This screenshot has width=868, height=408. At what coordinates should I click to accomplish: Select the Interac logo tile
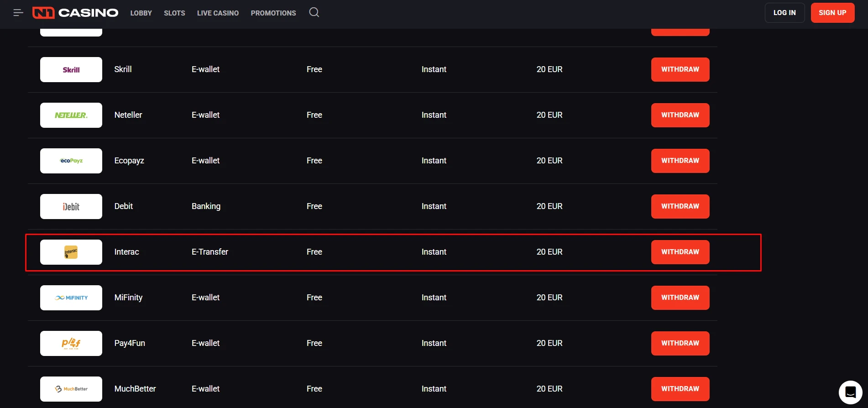point(71,252)
